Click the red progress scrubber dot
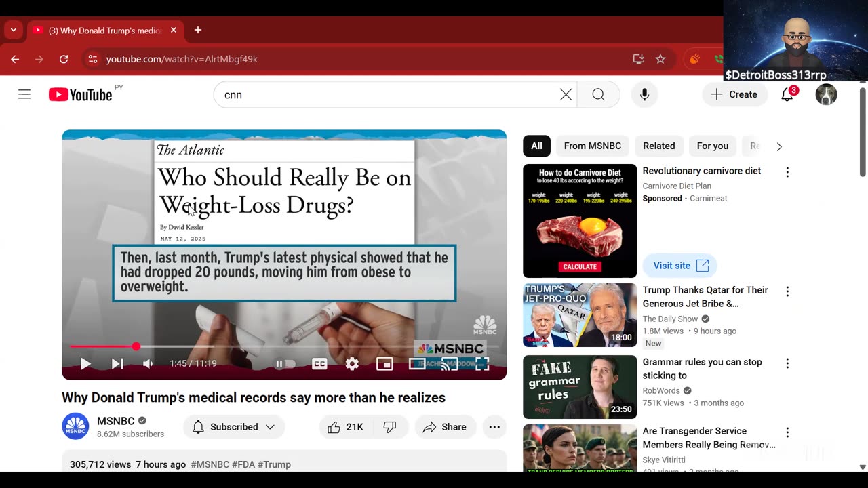 pos(136,346)
